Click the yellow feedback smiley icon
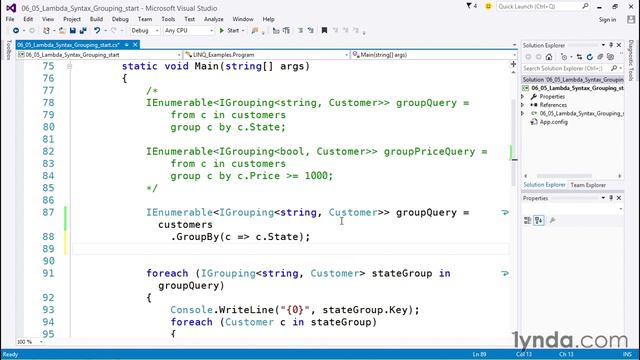 pyautogui.click(x=488, y=6)
